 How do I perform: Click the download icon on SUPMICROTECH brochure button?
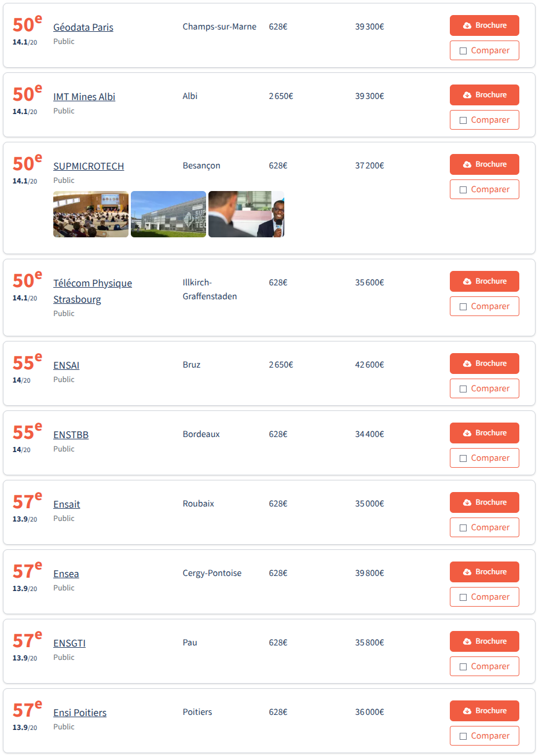point(467,164)
